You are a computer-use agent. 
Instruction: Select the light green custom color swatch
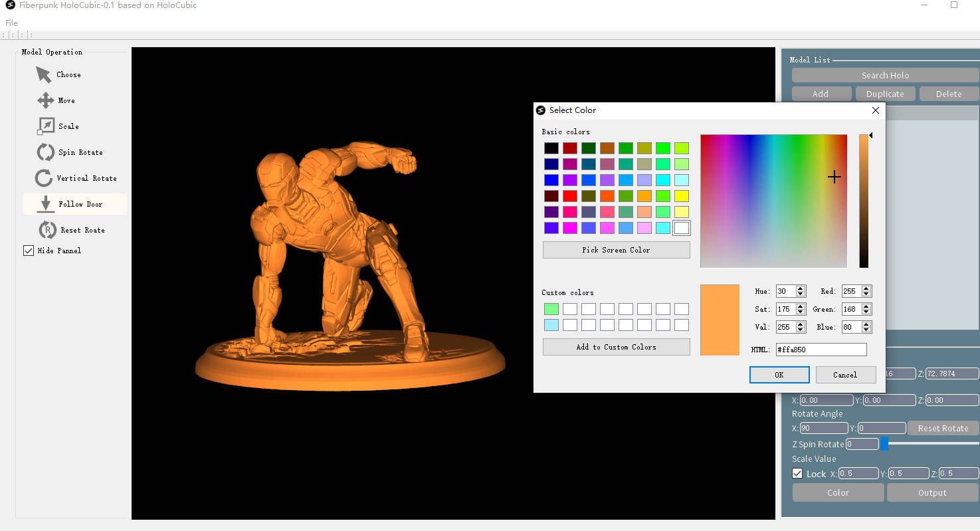pyautogui.click(x=551, y=309)
